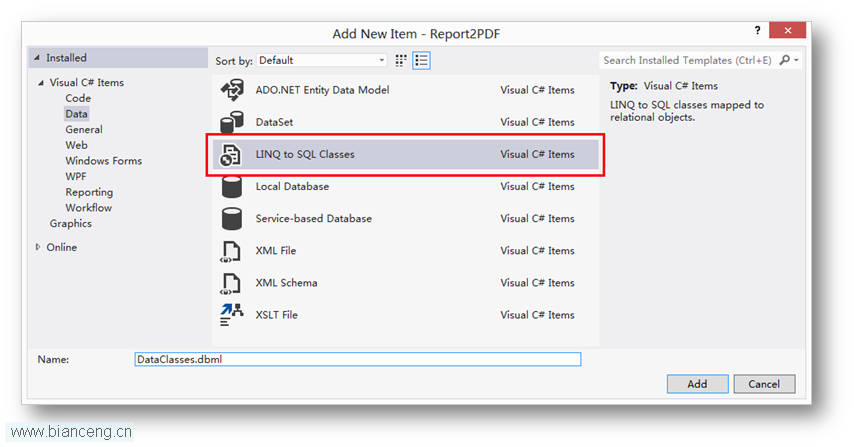This screenshot has width=854, height=447.
Task: Select the Reporting category
Action: [89, 192]
